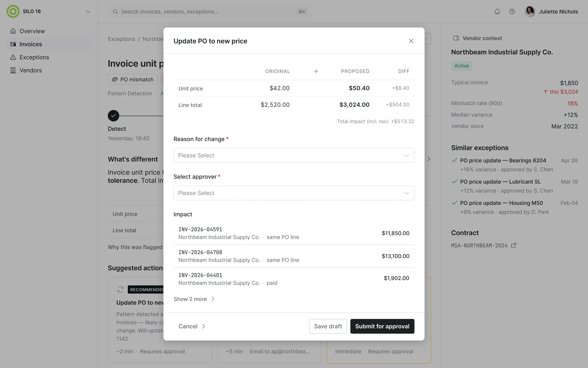Click the $50.40 proposed unit price
Viewport: 588px width, 368px height.
(x=359, y=88)
